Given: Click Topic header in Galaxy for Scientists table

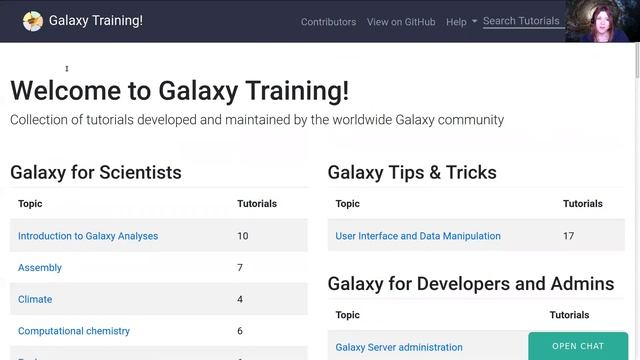Looking at the screenshot, I should point(30,204).
